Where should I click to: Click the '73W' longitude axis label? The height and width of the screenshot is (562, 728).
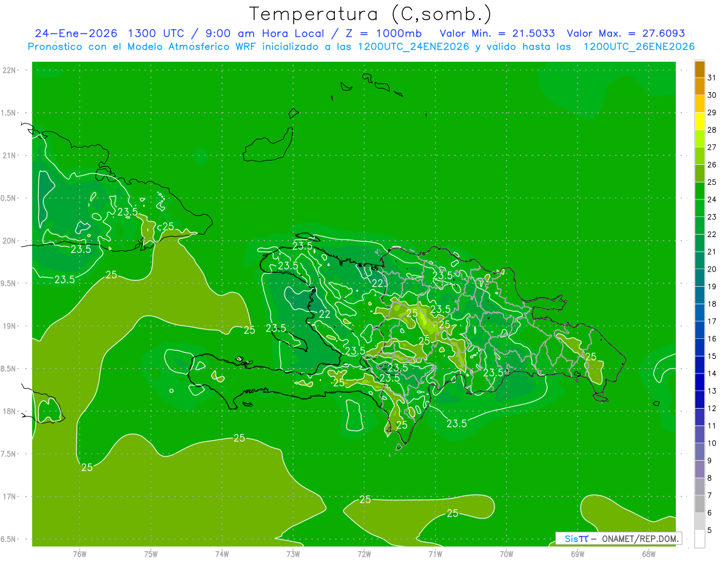[293, 554]
